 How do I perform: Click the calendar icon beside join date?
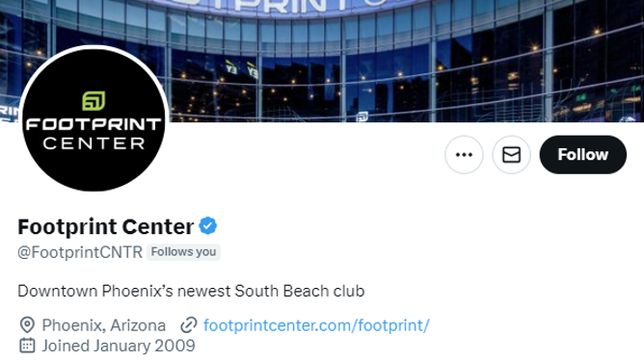point(27,346)
